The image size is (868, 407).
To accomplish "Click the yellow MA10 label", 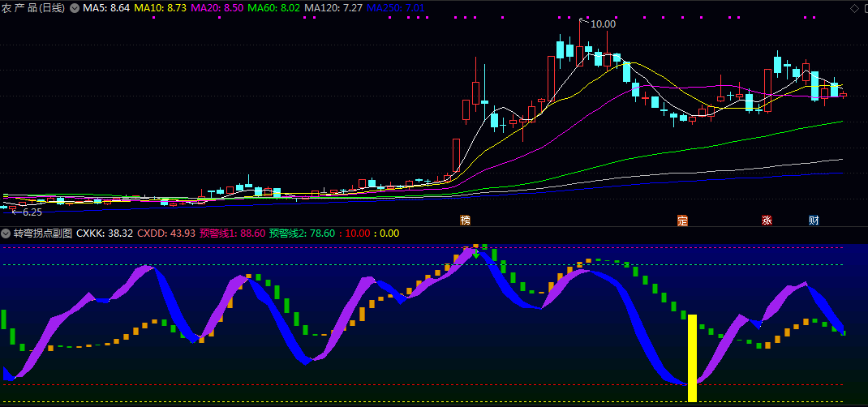I will 160,8.
